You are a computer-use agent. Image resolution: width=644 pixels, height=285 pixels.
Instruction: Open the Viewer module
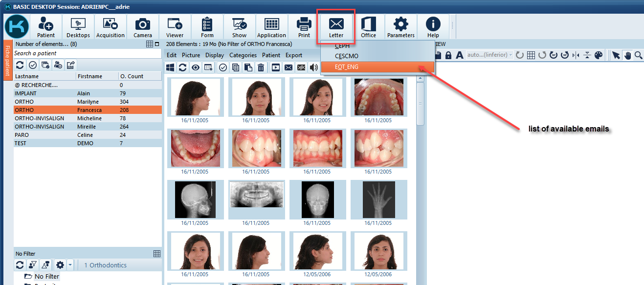tap(175, 26)
